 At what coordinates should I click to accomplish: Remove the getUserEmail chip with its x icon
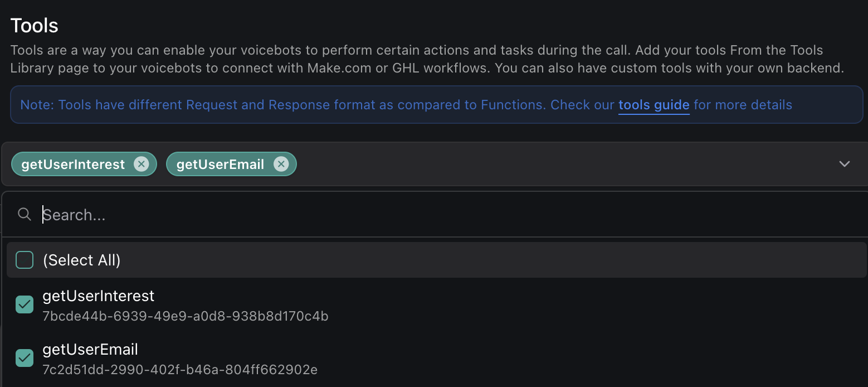coord(281,164)
